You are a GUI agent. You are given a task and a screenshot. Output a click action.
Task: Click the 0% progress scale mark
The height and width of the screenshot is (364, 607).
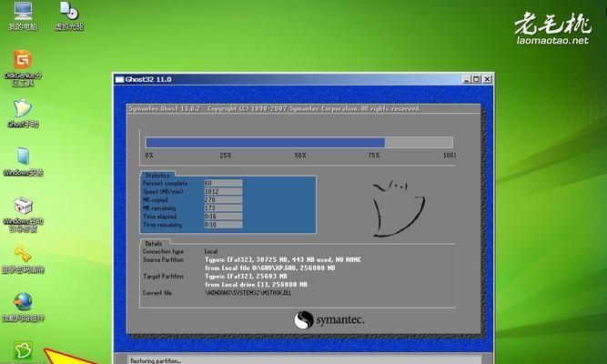tap(149, 156)
